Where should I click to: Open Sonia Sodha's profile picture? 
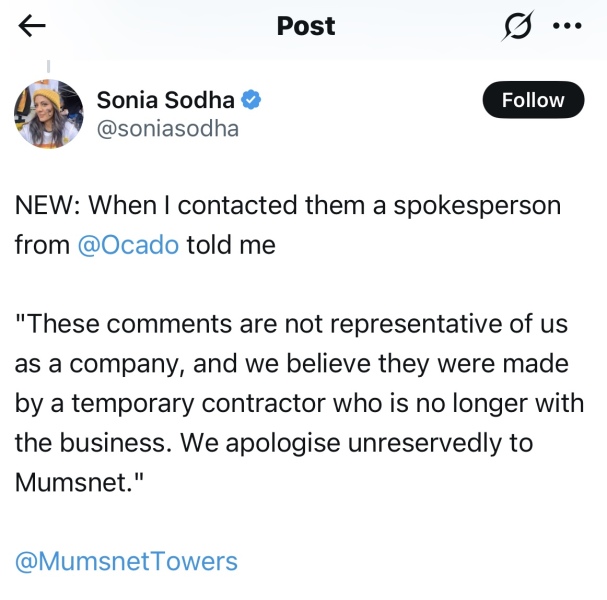48,114
